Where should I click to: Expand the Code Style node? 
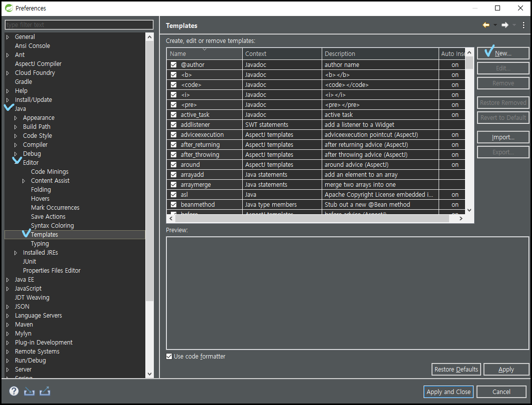point(15,136)
